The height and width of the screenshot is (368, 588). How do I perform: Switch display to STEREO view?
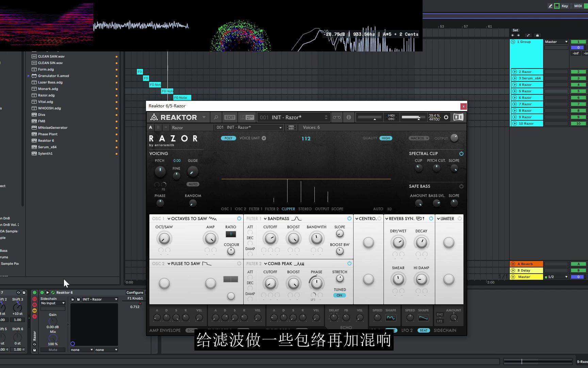pos(305,209)
